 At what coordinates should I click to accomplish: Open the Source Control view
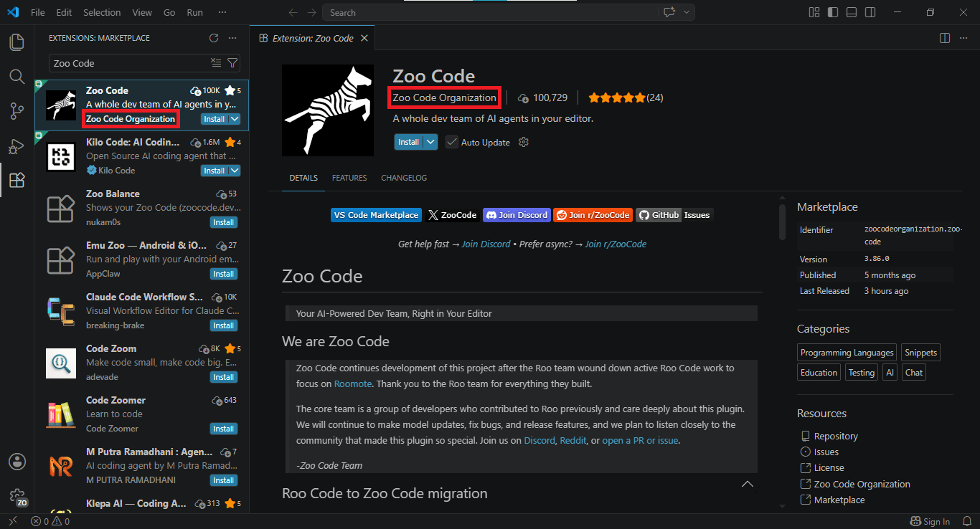[17, 110]
